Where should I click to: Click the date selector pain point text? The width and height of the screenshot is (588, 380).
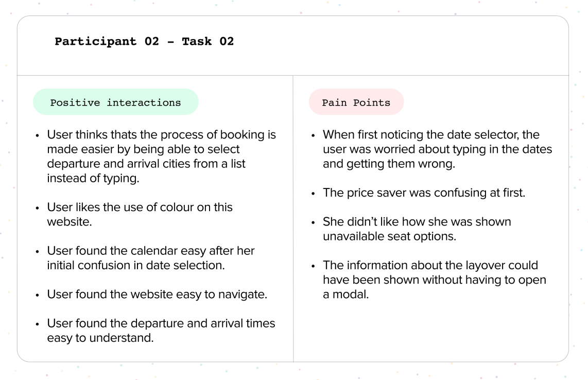point(437,149)
